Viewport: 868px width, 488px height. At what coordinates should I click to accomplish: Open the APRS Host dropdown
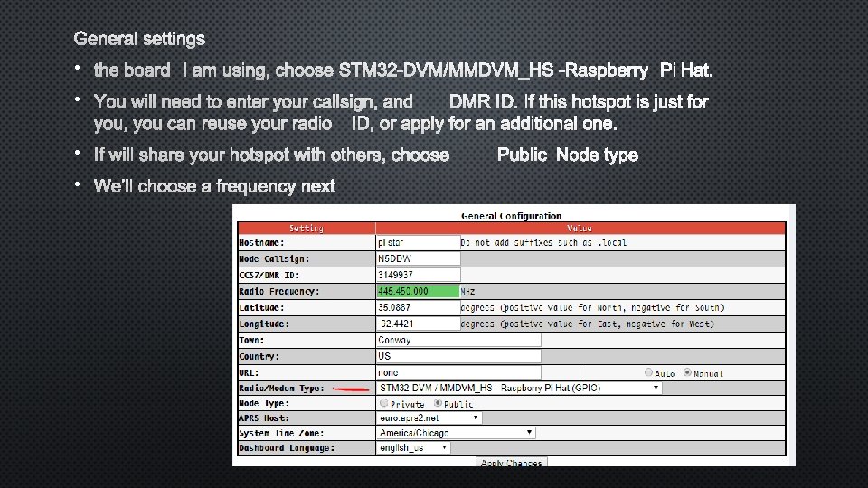[x=429, y=418]
